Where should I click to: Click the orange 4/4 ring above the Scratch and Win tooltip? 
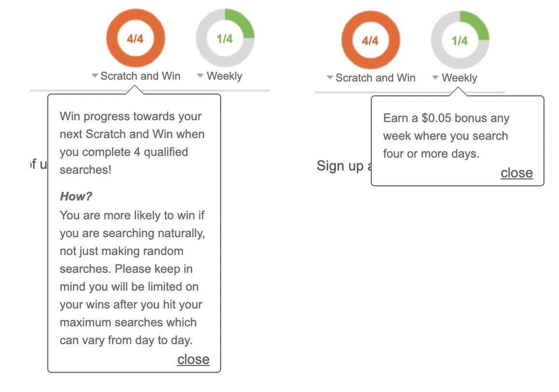pos(136,38)
